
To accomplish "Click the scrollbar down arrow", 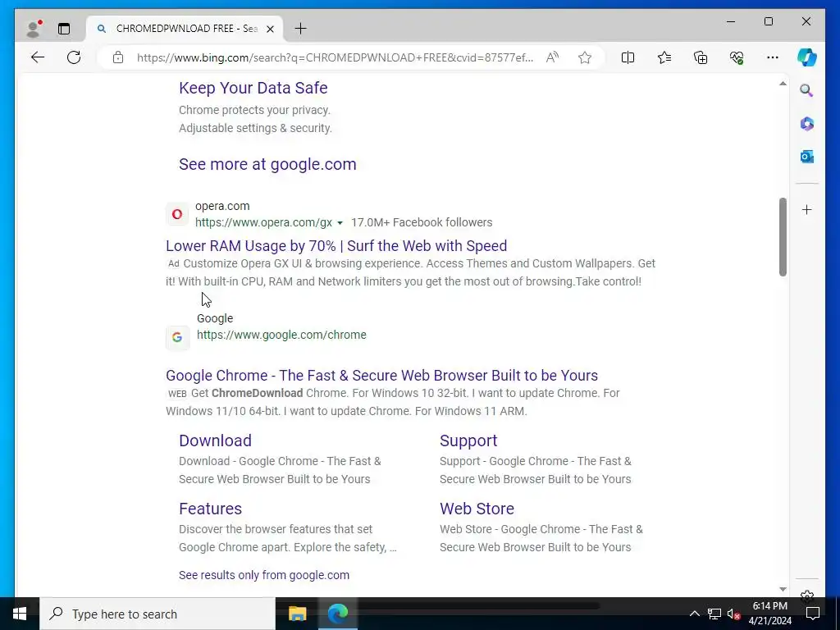I will [783, 589].
